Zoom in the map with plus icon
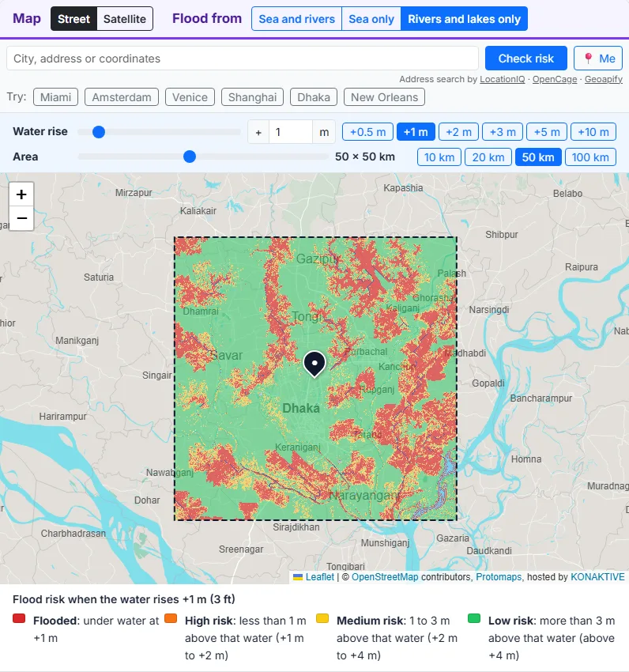The image size is (629, 672). tap(21, 194)
